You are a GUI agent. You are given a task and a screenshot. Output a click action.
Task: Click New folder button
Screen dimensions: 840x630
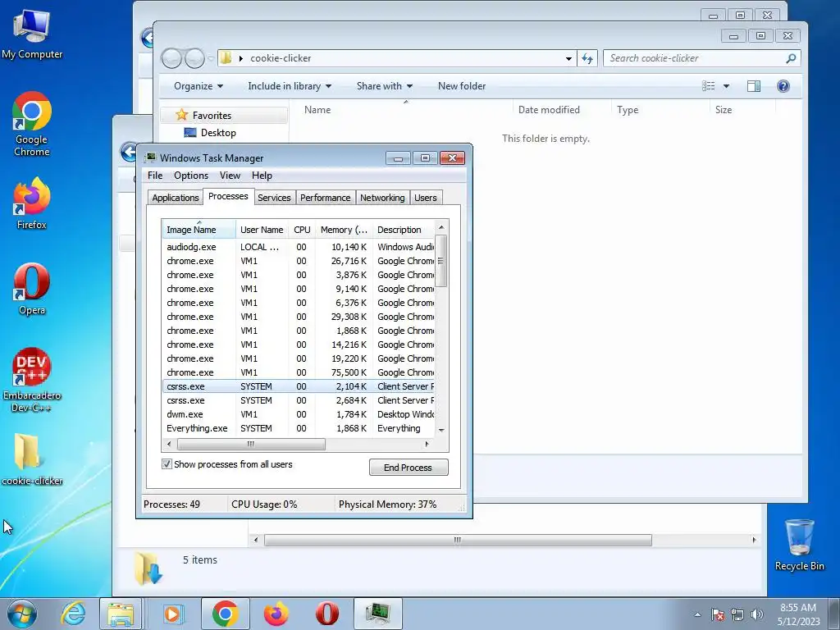[x=462, y=86]
